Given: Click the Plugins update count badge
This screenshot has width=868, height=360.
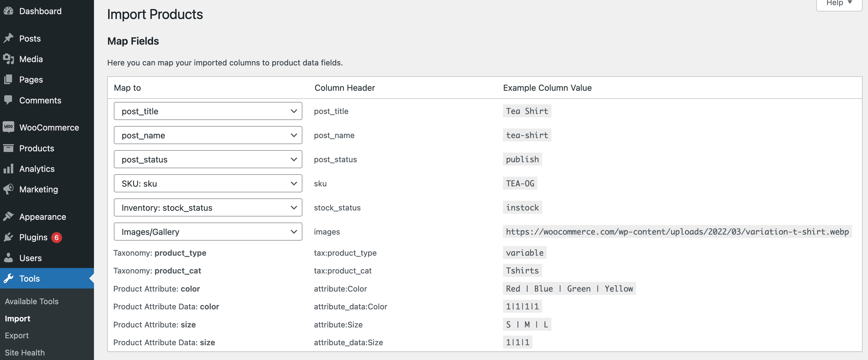Looking at the screenshot, I should point(57,237).
